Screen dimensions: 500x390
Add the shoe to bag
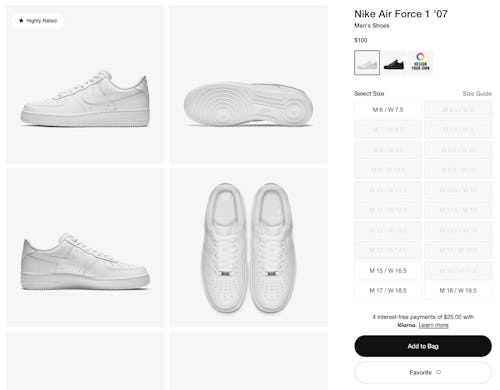(x=423, y=346)
